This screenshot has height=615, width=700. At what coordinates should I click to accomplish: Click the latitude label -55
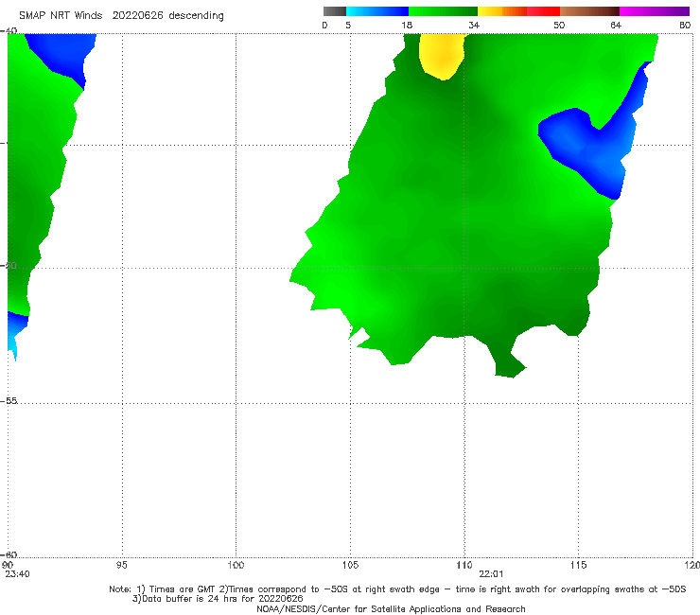click(9, 400)
